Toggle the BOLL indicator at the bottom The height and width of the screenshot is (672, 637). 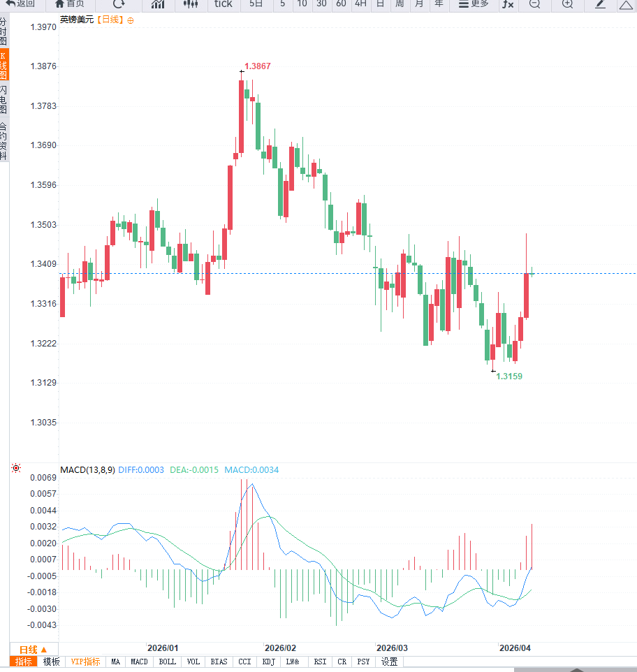(x=168, y=662)
